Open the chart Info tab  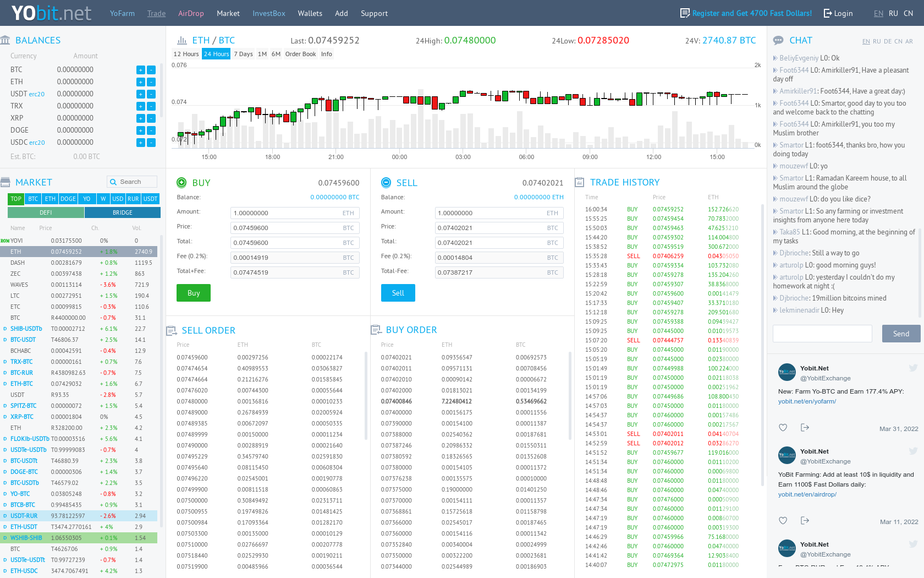tap(327, 54)
